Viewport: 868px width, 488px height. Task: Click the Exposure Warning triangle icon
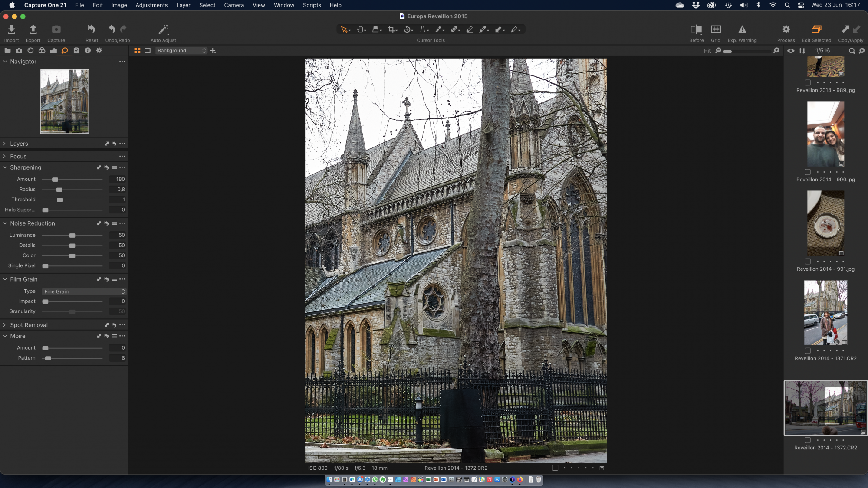pos(742,29)
